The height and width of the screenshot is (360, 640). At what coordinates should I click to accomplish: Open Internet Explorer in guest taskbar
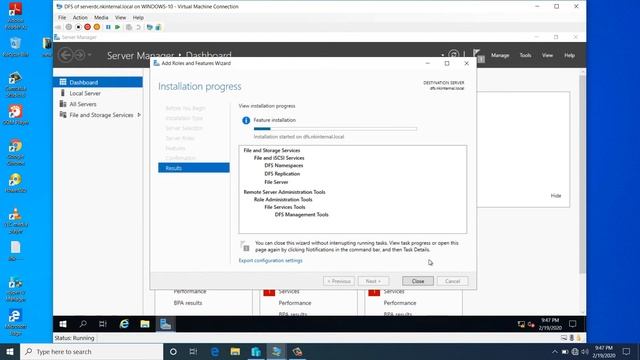coord(124,324)
